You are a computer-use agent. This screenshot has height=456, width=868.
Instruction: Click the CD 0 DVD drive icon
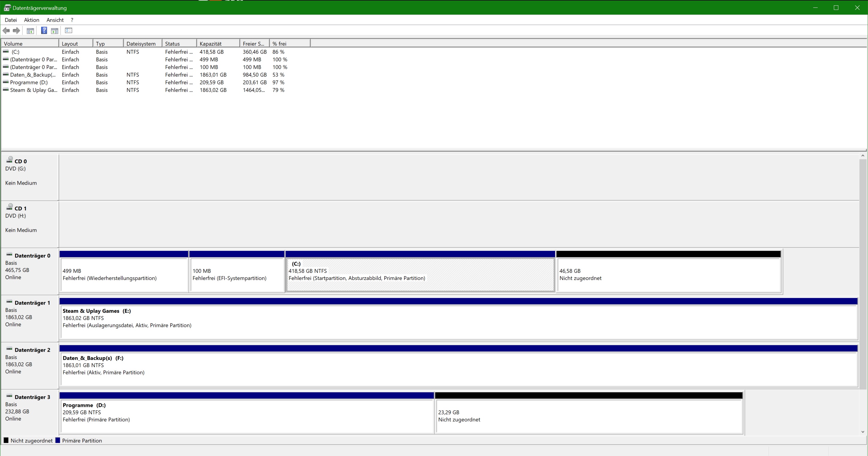coord(10,160)
